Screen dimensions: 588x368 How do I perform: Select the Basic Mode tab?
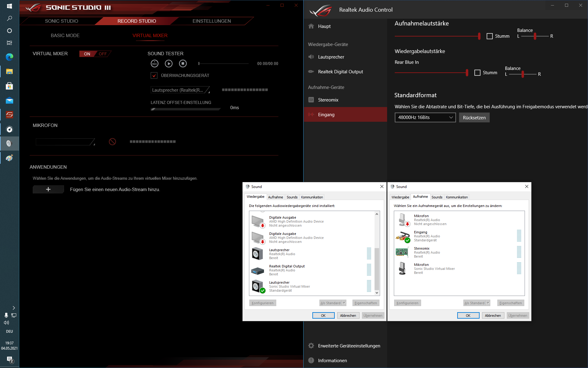tap(65, 36)
